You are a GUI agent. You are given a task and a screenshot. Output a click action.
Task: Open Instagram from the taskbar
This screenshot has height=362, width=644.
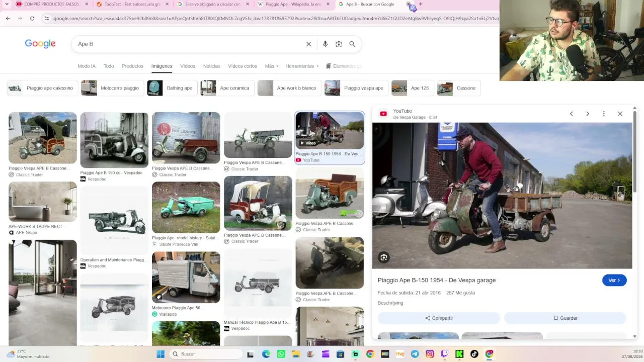tap(430, 354)
